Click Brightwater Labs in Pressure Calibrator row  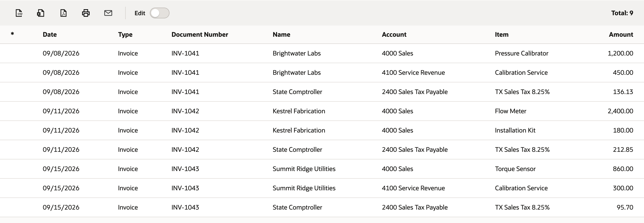click(x=297, y=53)
